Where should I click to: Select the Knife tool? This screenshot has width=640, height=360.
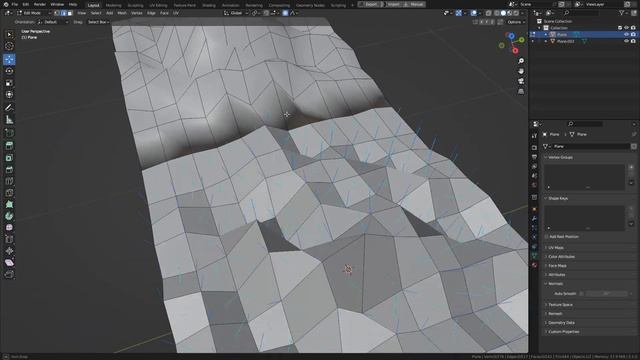(x=9, y=193)
